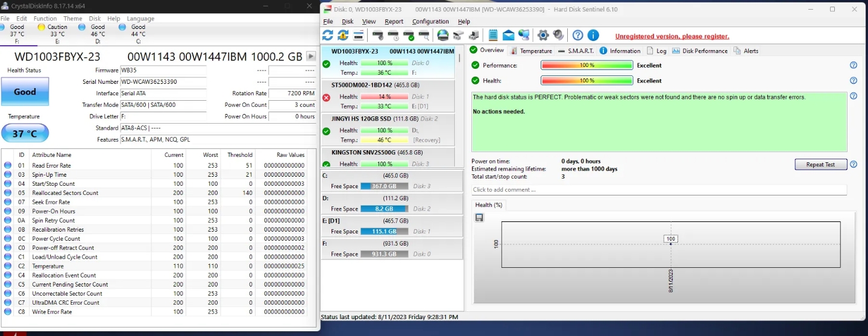Click the blue Good health status button

(25, 92)
